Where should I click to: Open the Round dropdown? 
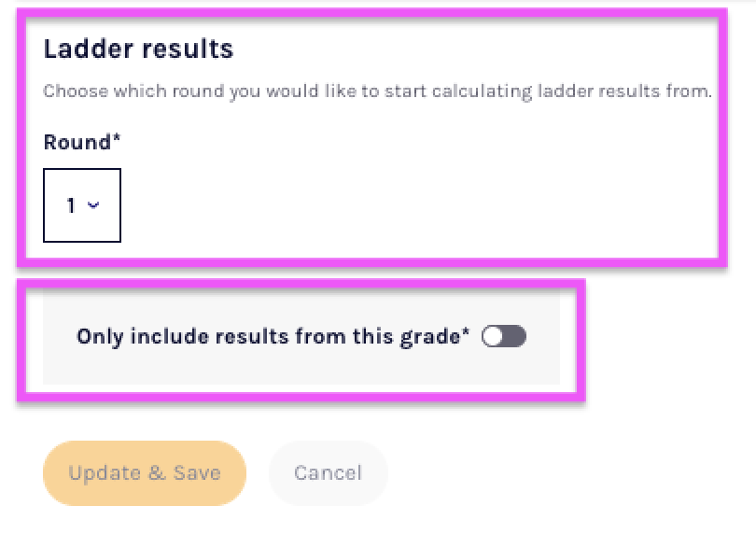point(82,205)
